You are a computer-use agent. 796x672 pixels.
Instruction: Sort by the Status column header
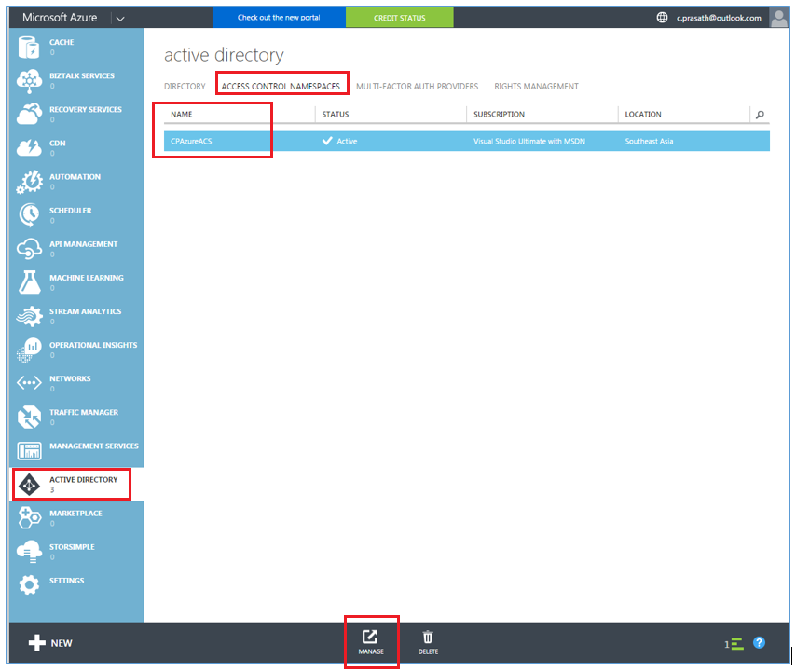point(335,115)
